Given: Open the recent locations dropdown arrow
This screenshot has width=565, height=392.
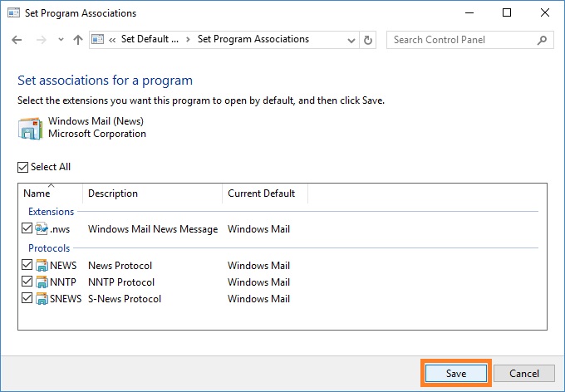Looking at the screenshot, I should click(61, 40).
